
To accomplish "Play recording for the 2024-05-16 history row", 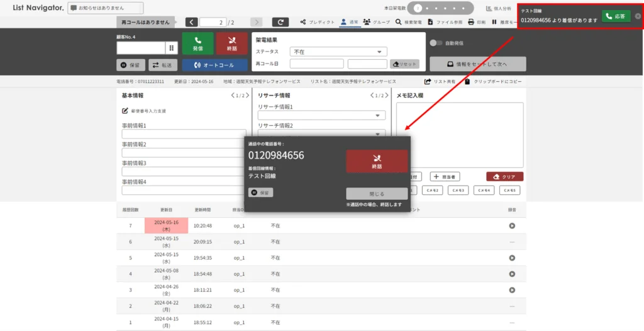I will click(512, 226).
